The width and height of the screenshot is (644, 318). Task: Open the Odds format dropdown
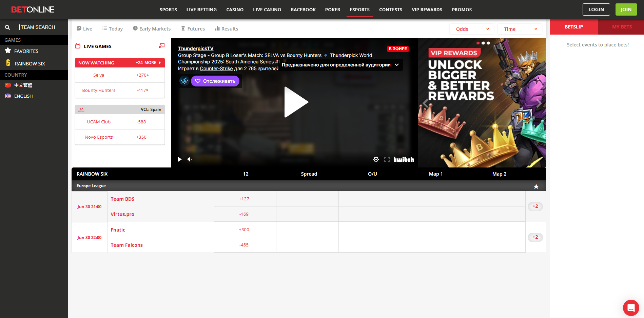472,29
